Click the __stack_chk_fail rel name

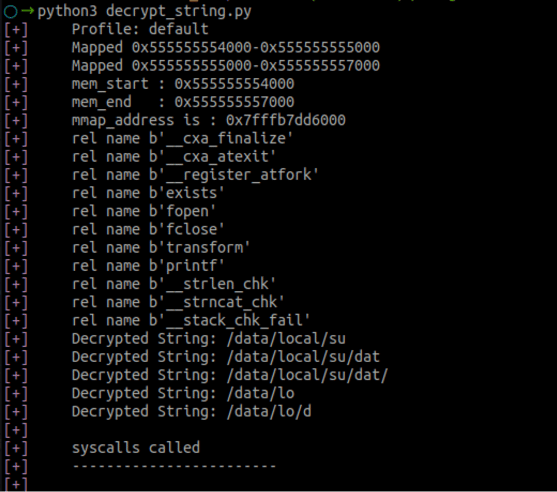click(230, 321)
